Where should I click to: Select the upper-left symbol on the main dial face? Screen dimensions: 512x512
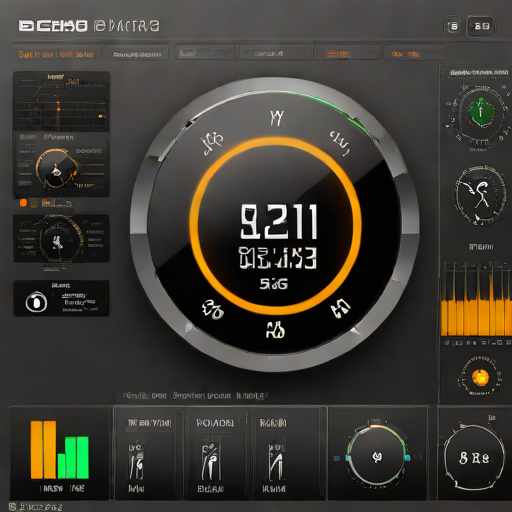click(x=212, y=143)
